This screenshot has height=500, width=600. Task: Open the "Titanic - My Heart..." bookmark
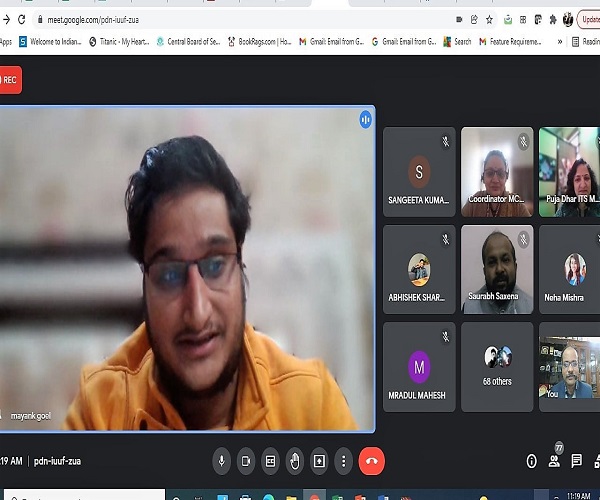pyautogui.click(x=119, y=41)
